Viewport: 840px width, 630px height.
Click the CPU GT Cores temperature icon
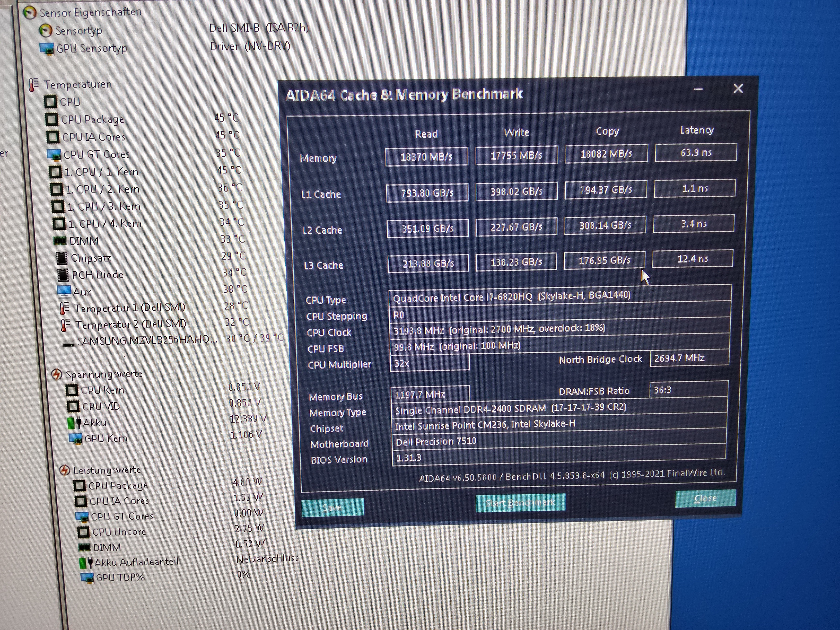[x=54, y=155]
